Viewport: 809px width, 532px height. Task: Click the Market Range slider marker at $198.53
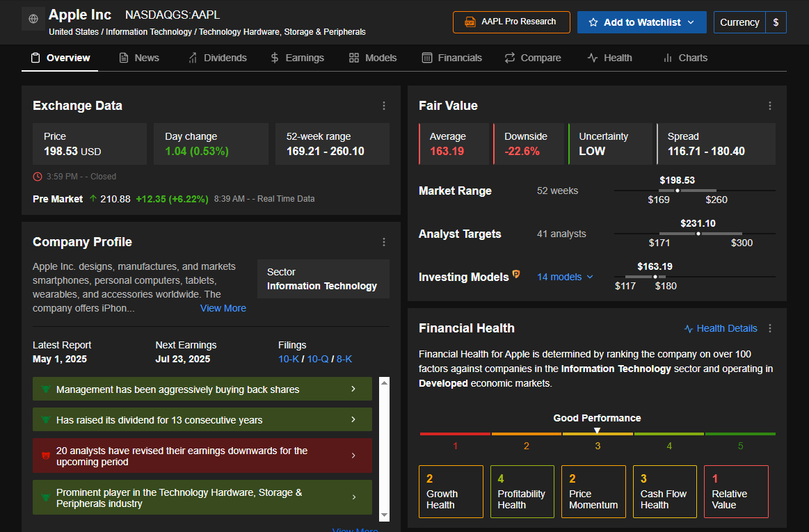pyautogui.click(x=678, y=191)
